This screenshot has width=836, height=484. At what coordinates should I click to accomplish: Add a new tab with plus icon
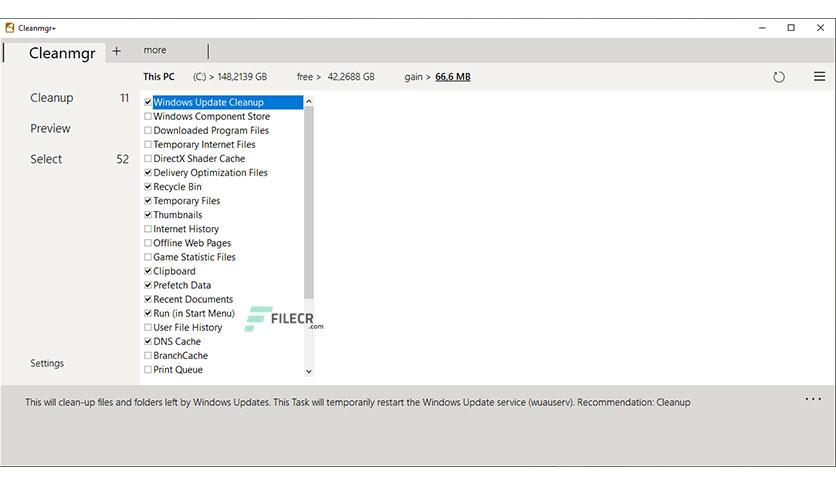pyautogui.click(x=116, y=51)
